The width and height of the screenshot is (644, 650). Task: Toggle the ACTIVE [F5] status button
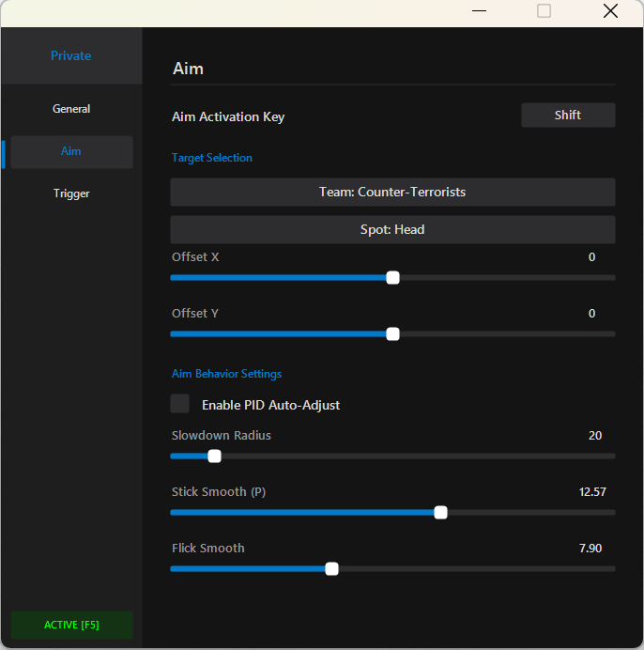pyautogui.click(x=71, y=625)
